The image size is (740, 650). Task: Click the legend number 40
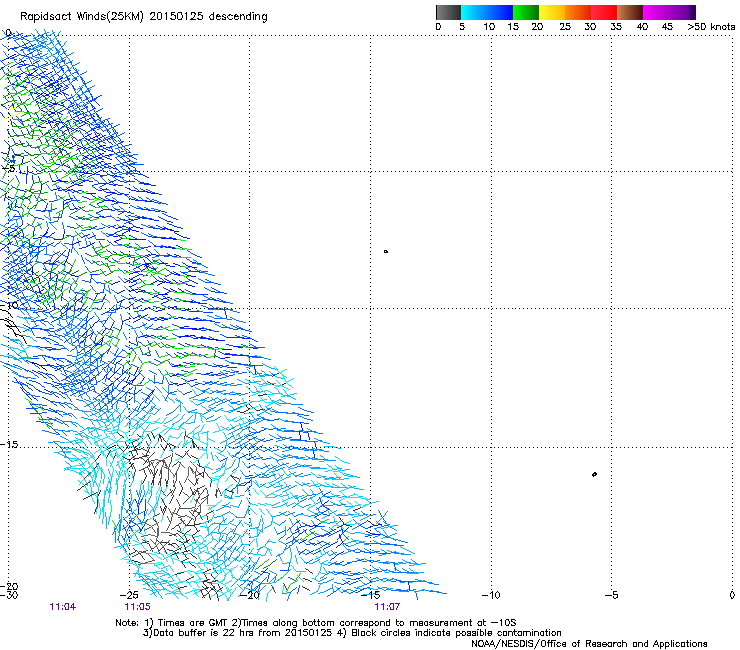(x=642, y=27)
